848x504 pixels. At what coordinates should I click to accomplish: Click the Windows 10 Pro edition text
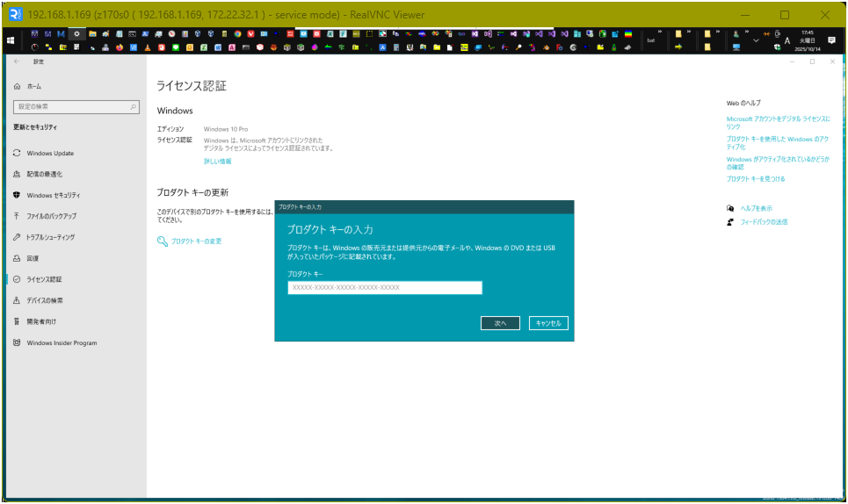[226, 129]
